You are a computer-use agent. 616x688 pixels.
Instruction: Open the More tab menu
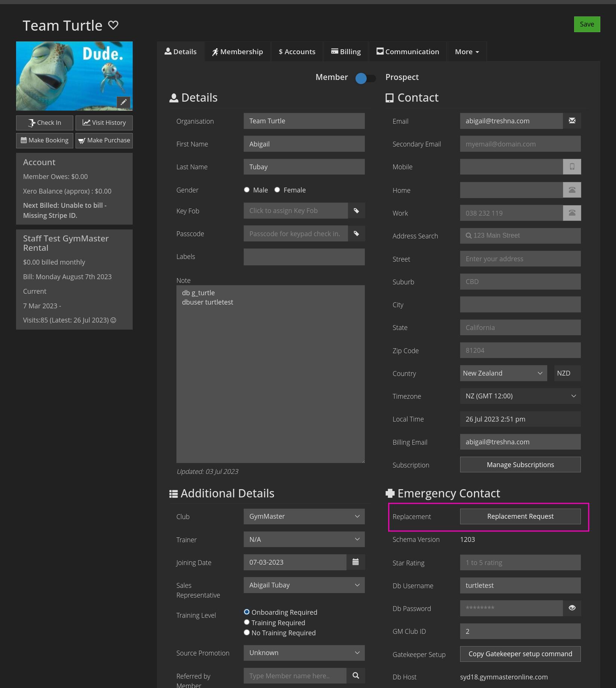(466, 52)
